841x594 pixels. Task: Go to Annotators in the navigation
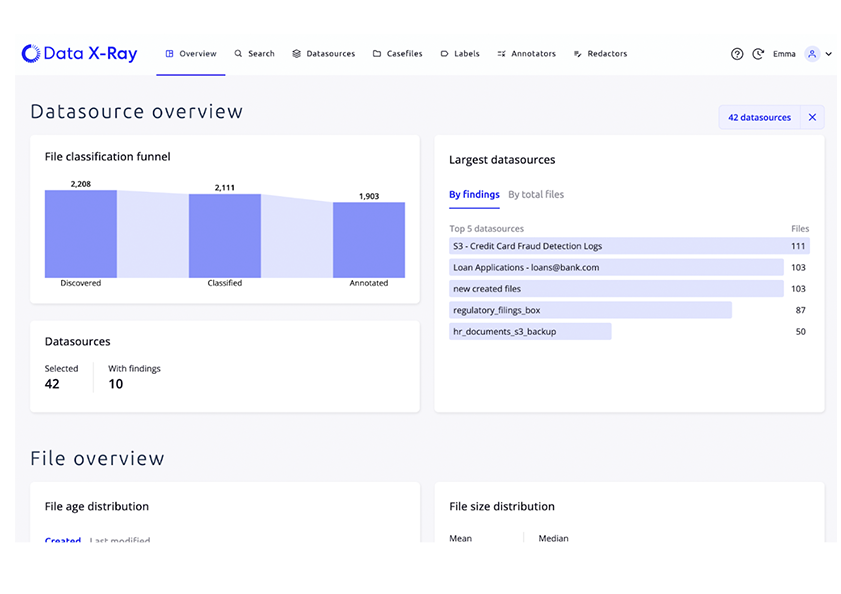(x=527, y=54)
